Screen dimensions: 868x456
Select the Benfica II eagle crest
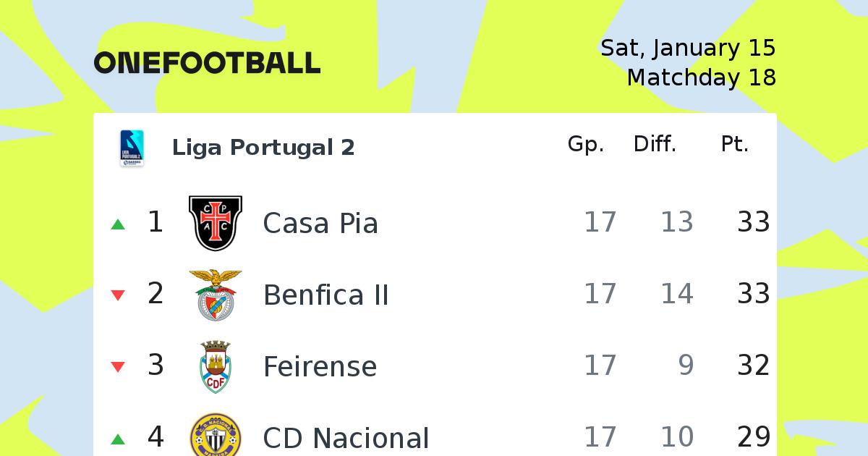pyautogui.click(x=216, y=295)
